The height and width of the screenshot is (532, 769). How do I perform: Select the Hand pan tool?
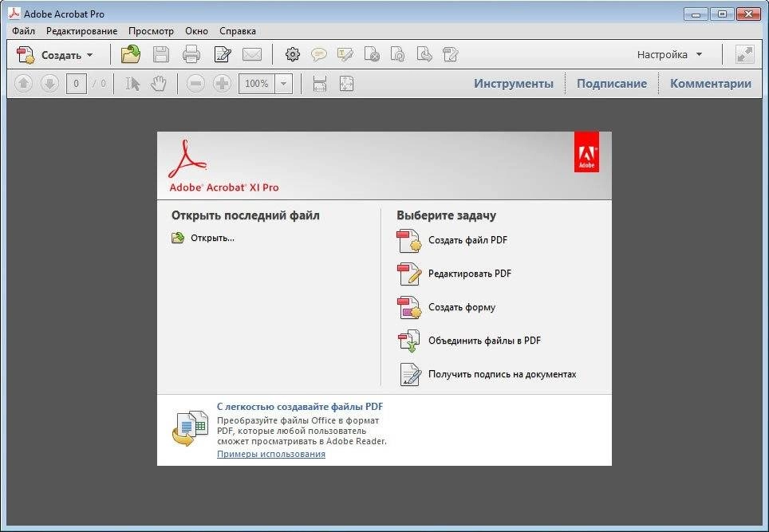[159, 84]
